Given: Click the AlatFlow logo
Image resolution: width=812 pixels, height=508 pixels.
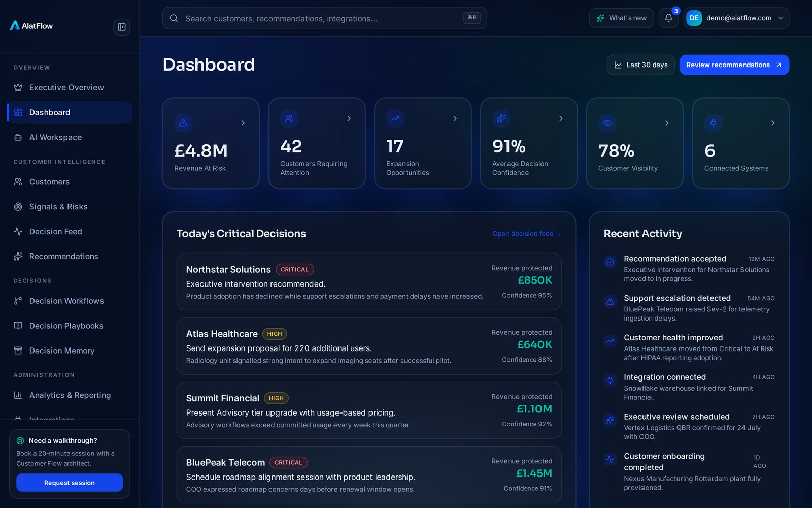Looking at the screenshot, I should [31, 26].
